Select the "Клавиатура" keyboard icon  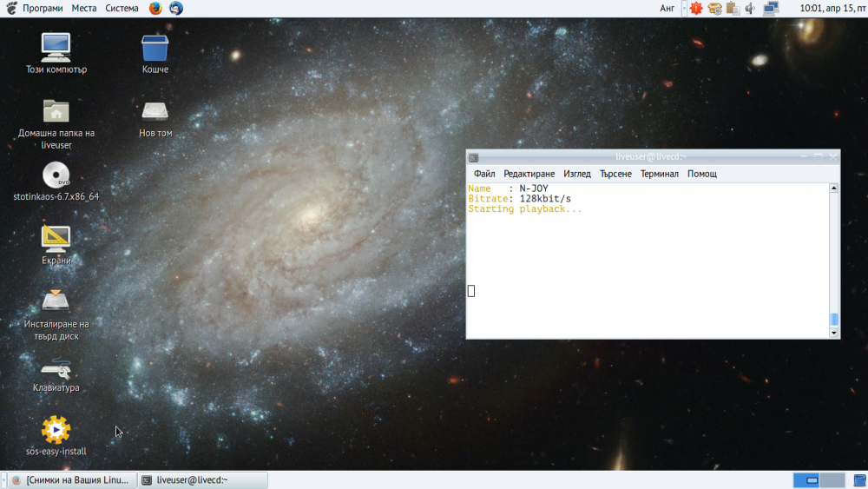click(56, 374)
